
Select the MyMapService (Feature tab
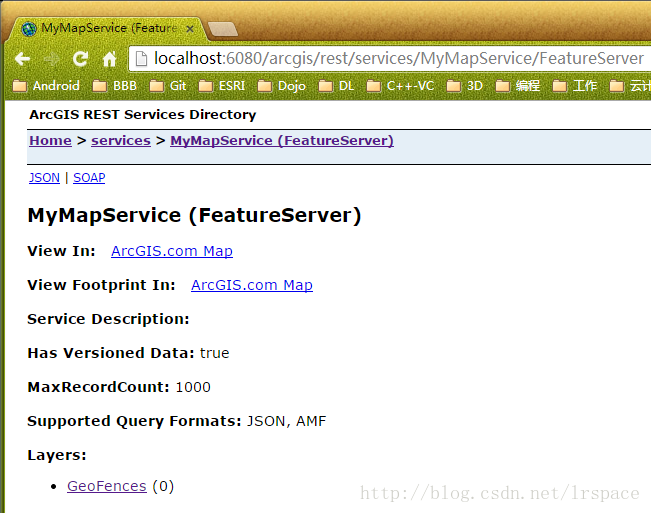point(109,28)
